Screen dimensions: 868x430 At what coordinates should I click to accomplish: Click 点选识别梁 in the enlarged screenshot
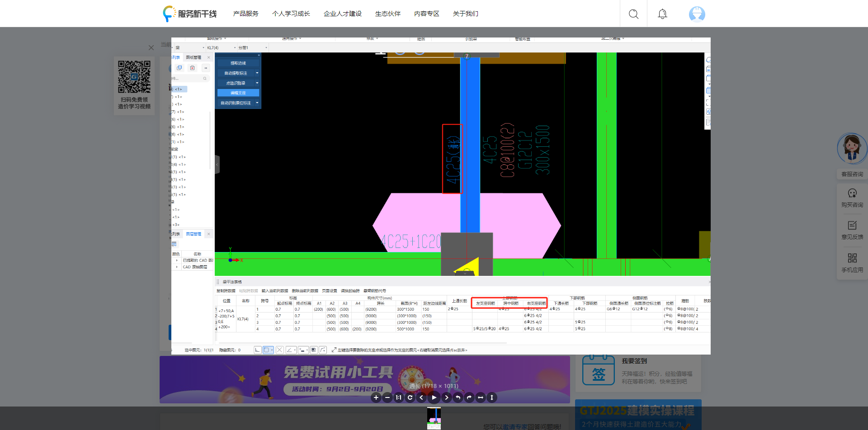tap(236, 83)
